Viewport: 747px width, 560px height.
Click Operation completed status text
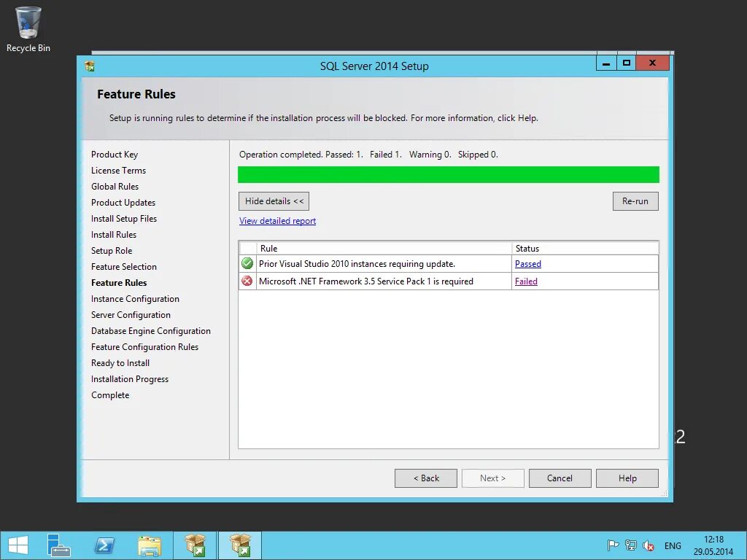coord(368,155)
